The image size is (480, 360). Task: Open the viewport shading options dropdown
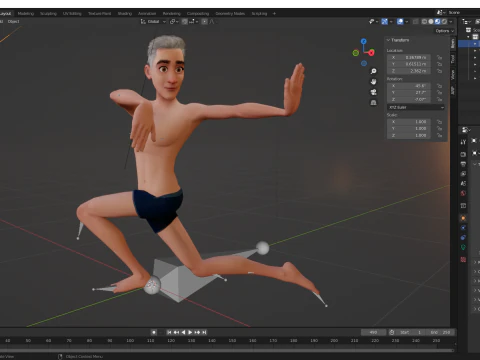point(451,21)
